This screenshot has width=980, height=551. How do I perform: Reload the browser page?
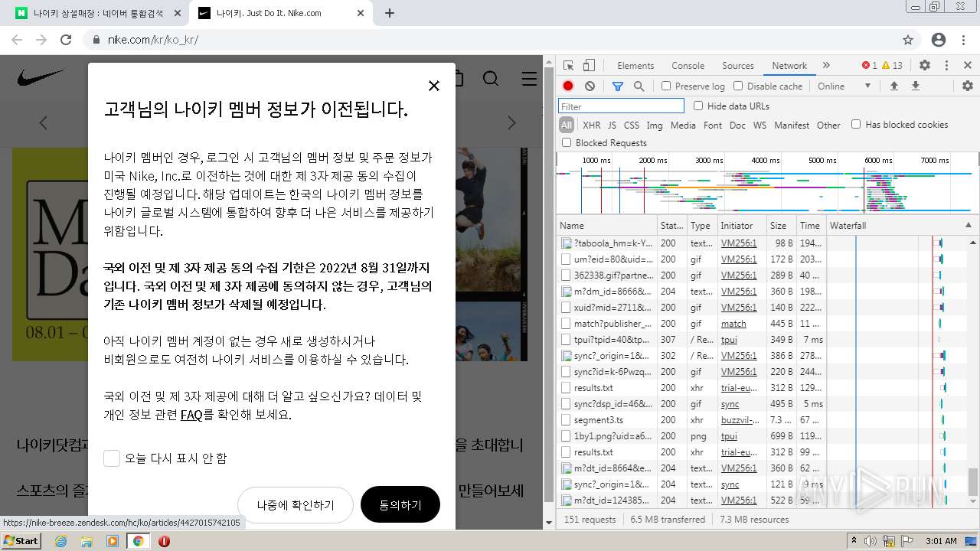click(66, 40)
